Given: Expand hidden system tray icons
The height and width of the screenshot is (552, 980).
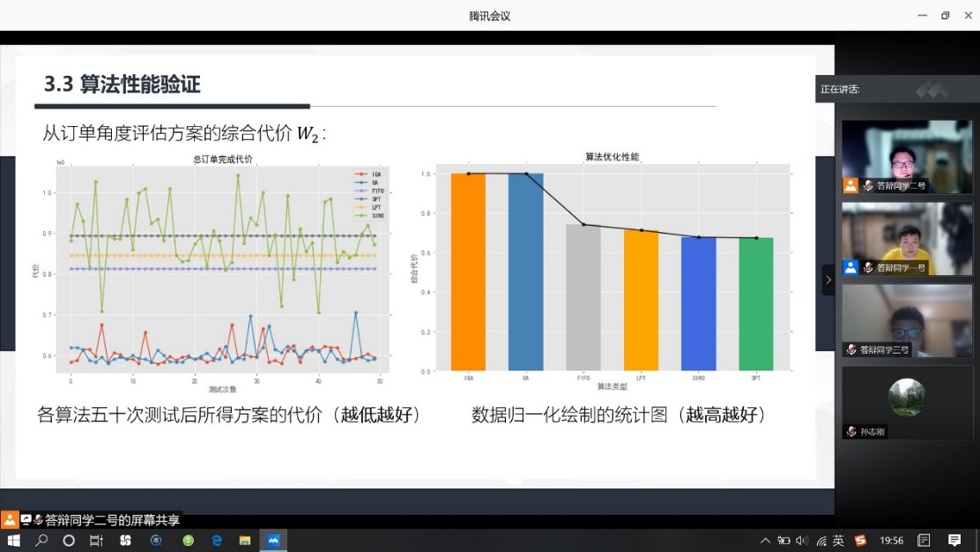Looking at the screenshot, I should (765, 541).
